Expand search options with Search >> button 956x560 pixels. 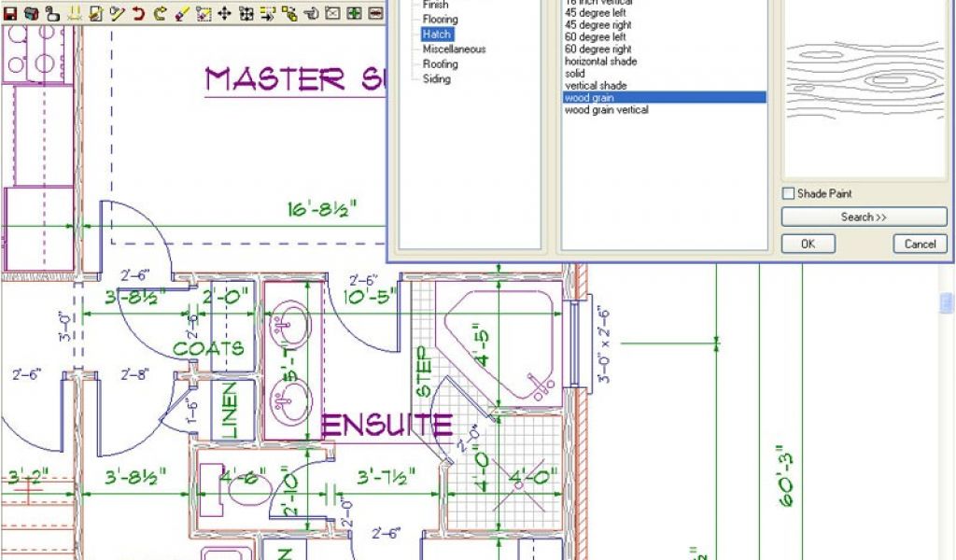point(863,217)
